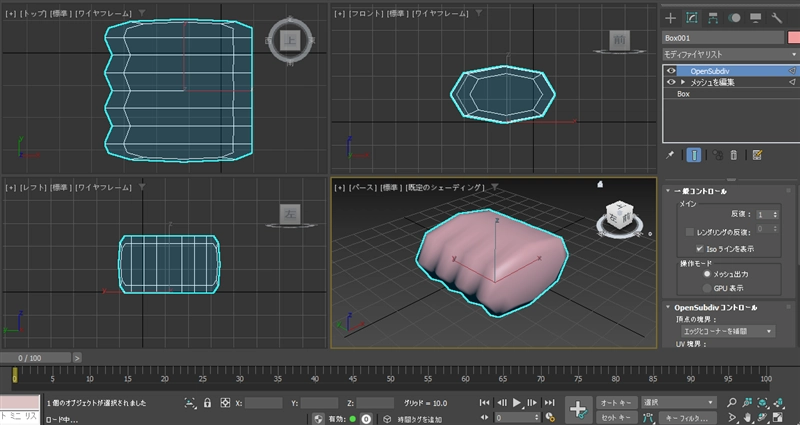
Task: Click the isolate selection toggle icon
Action: 190,403
